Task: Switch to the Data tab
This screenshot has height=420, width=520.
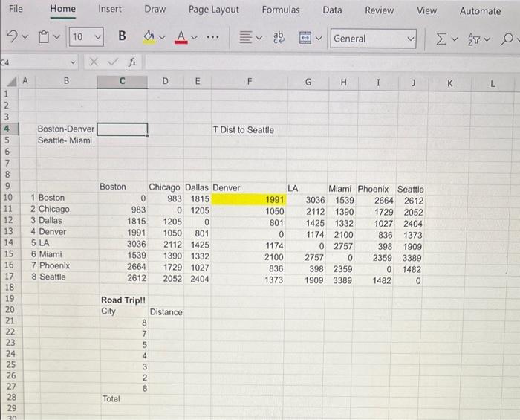Action: click(x=332, y=10)
